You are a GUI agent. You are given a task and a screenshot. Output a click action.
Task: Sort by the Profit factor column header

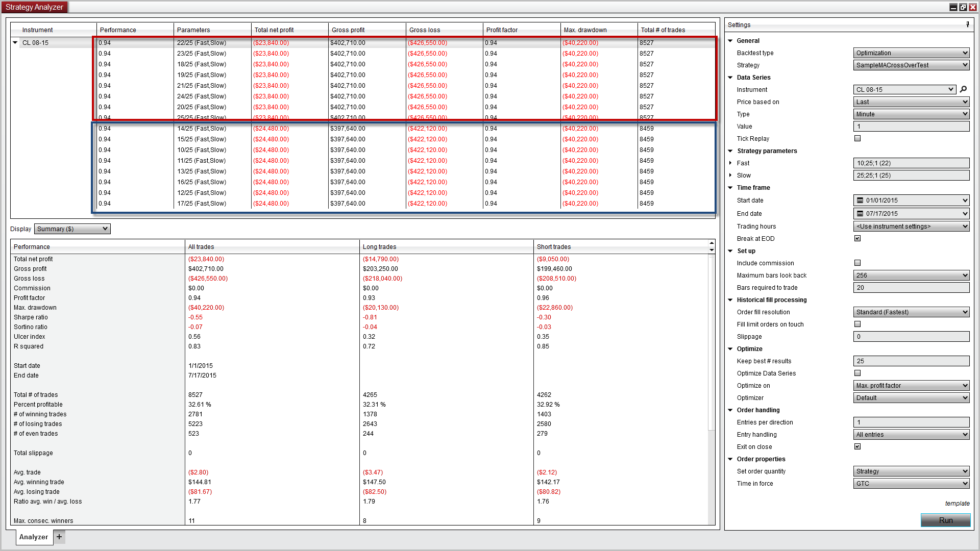pos(502,30)
